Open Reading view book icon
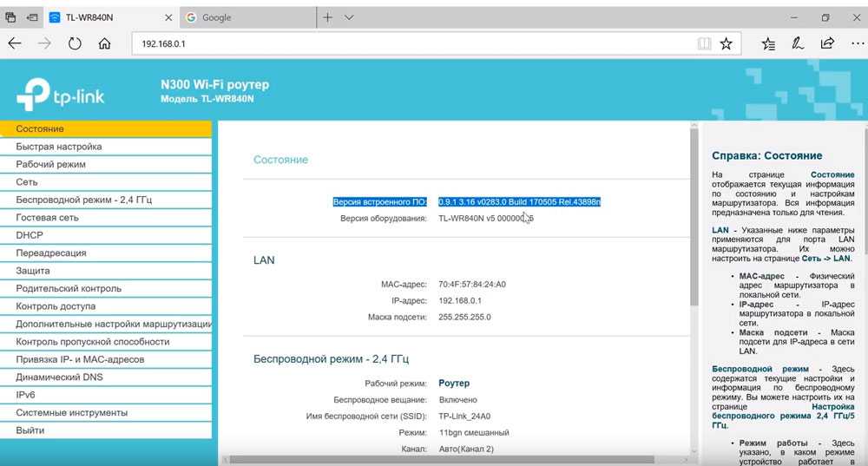 704,43
